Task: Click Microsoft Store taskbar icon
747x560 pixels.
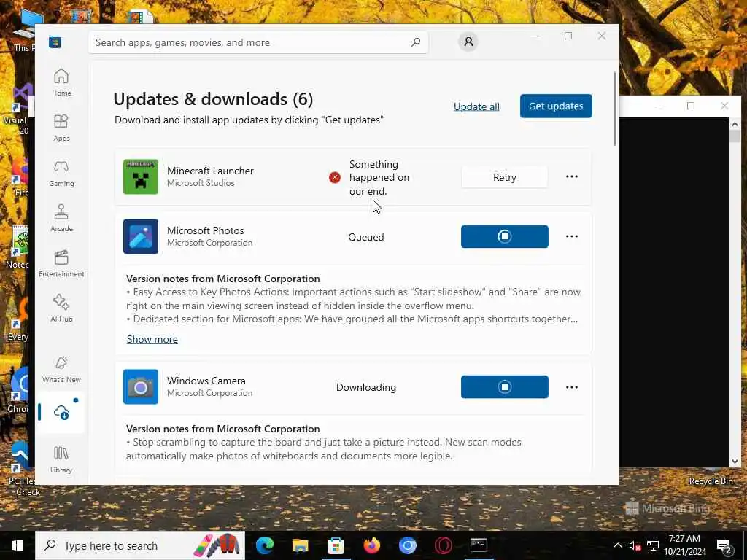Action: (336, 545)
